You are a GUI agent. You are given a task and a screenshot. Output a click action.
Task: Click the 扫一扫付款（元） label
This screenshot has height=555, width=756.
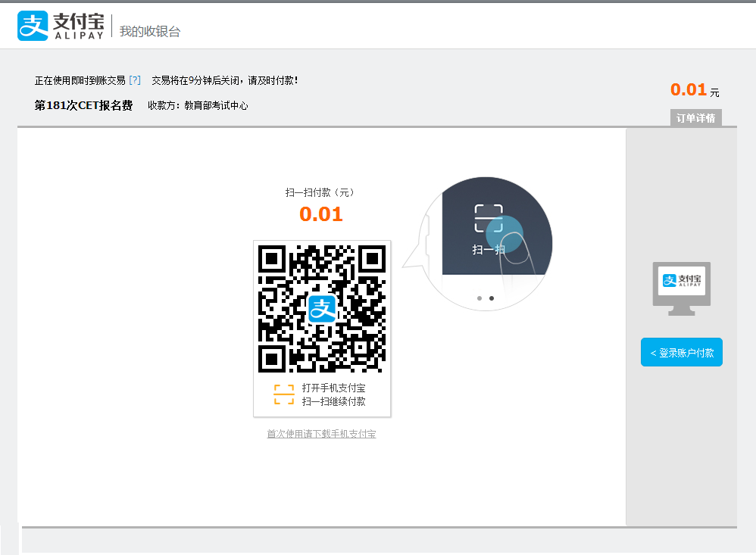320,193
